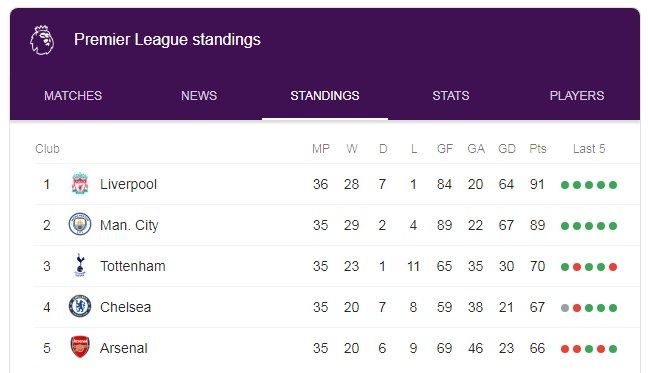Click the Chelsea club crest
This screenshot has width=648, height=373.
click(x=80, y=306)
